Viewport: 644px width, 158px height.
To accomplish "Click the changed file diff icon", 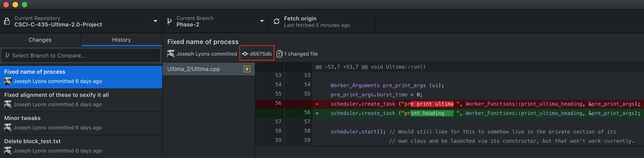I will [279, 54].
